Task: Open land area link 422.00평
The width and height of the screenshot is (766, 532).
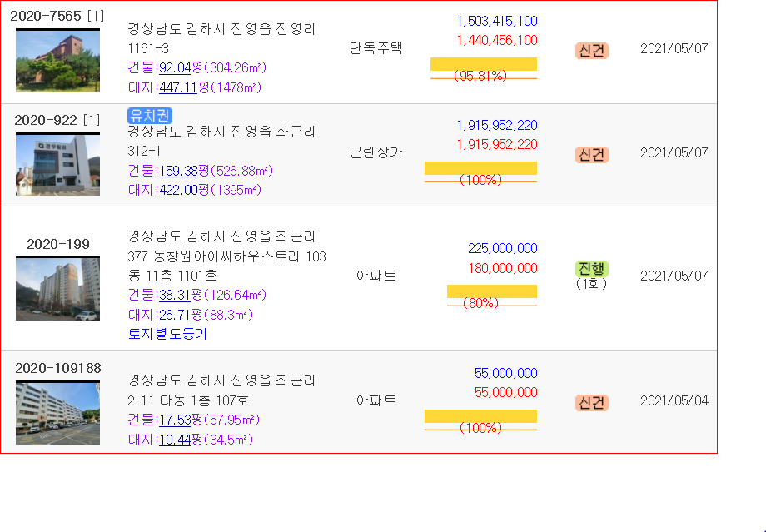Action: tap(178, 190)
